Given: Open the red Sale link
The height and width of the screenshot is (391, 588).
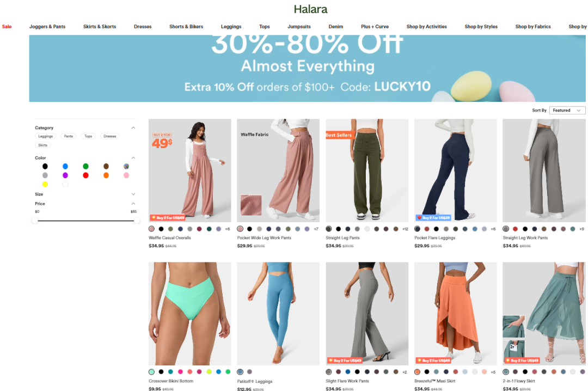Looking at the screenshot, I should [x=7, y=27].
